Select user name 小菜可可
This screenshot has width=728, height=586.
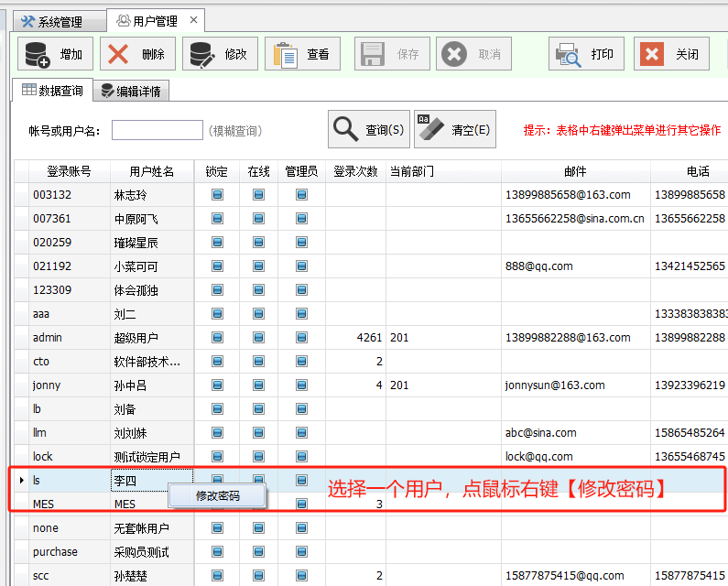tap(136, 266)
